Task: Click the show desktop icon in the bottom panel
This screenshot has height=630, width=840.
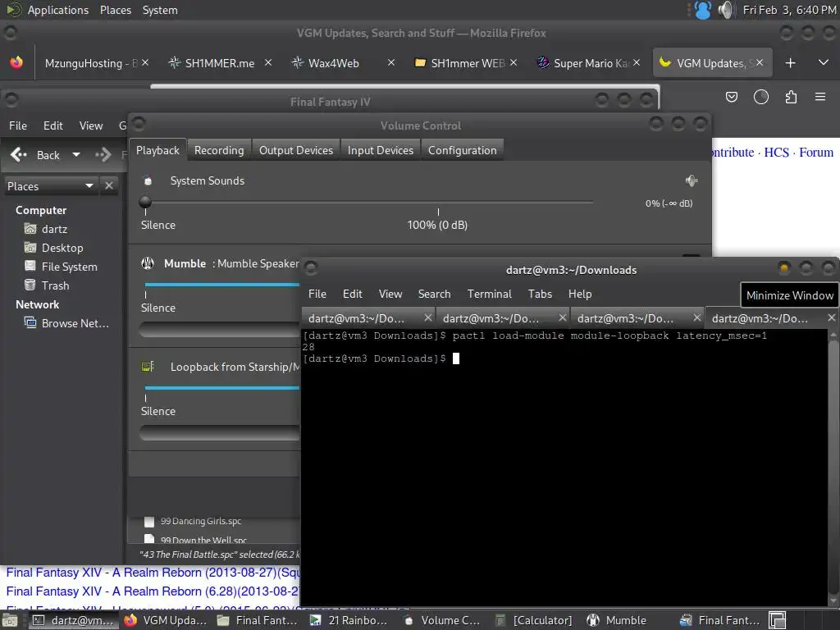Action: (x=10, y=620)
